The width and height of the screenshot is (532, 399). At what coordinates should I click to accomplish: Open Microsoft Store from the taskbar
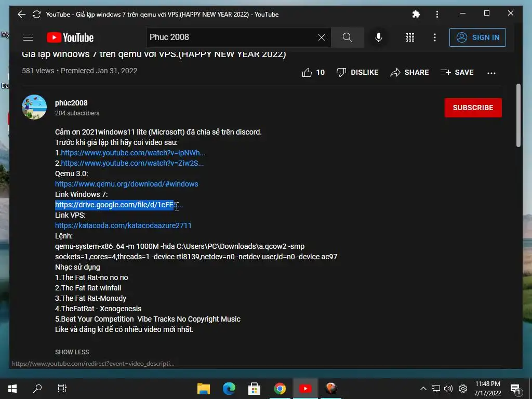point(254,389)
